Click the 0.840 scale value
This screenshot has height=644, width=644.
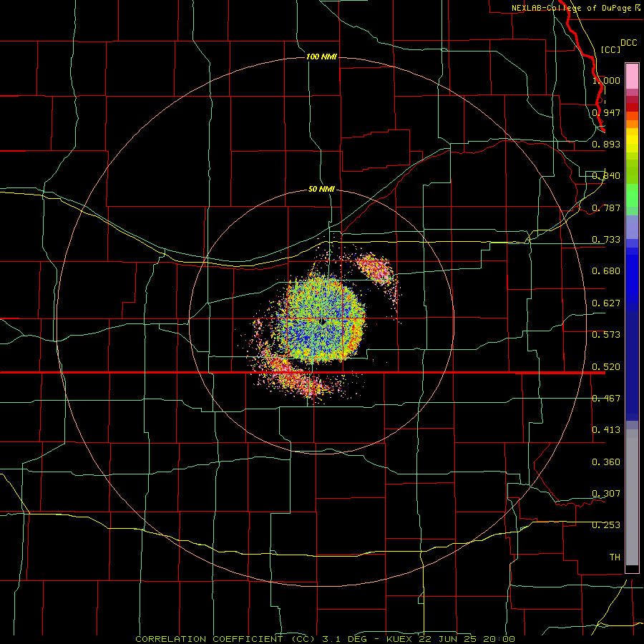pyautogui.click(x=606, y=176)
